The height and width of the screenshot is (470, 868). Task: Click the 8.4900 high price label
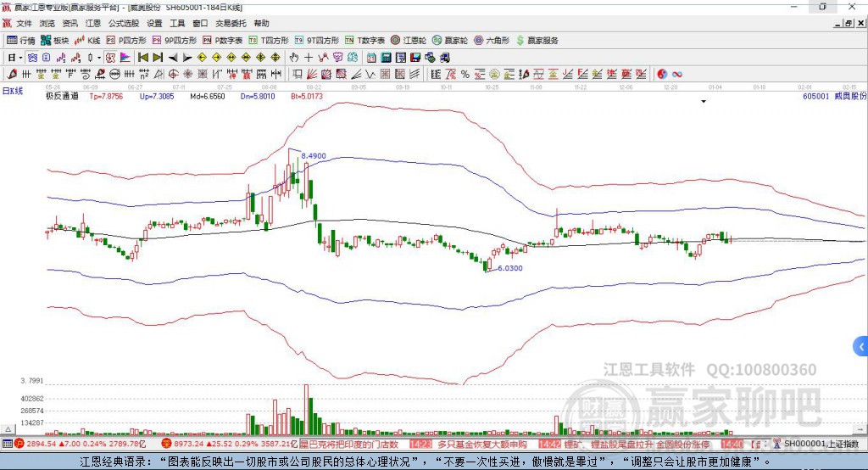(x=314, y=156)
